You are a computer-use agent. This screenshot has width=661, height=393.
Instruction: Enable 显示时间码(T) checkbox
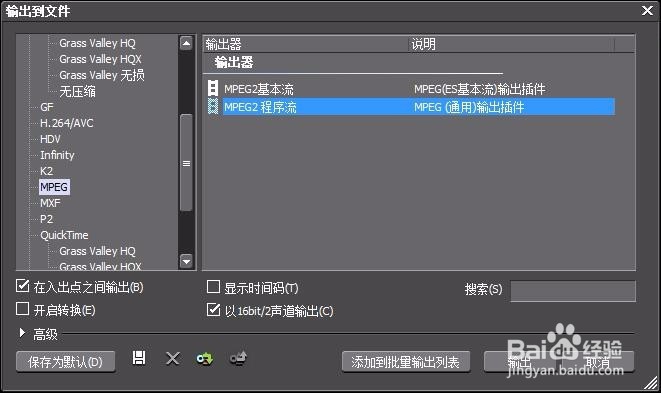pyautogui.click(x=213, y=287)
